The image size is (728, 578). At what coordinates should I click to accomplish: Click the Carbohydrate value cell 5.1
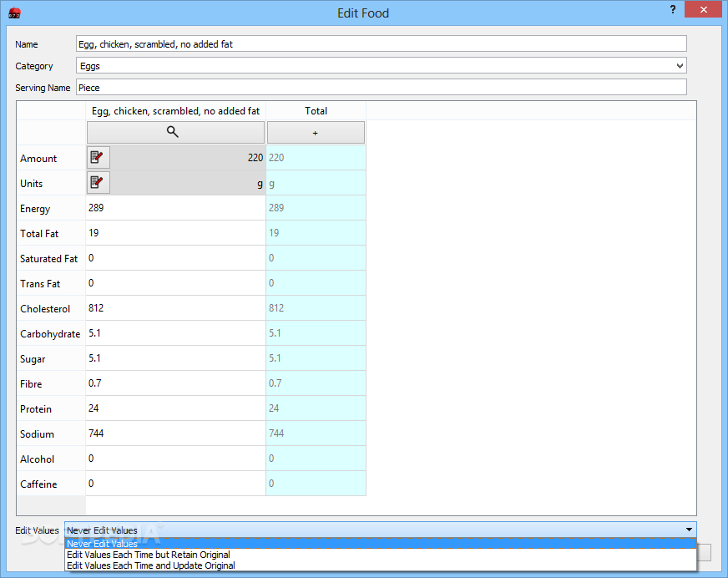[175, 333]
